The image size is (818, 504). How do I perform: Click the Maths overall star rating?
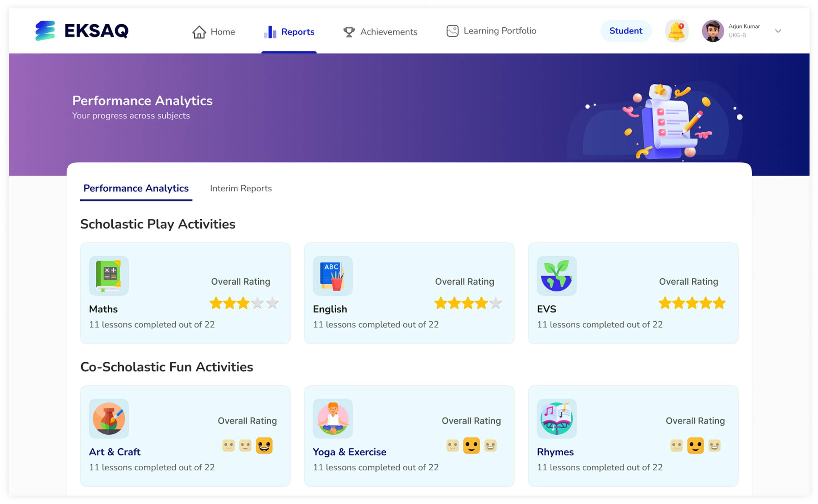244,303
